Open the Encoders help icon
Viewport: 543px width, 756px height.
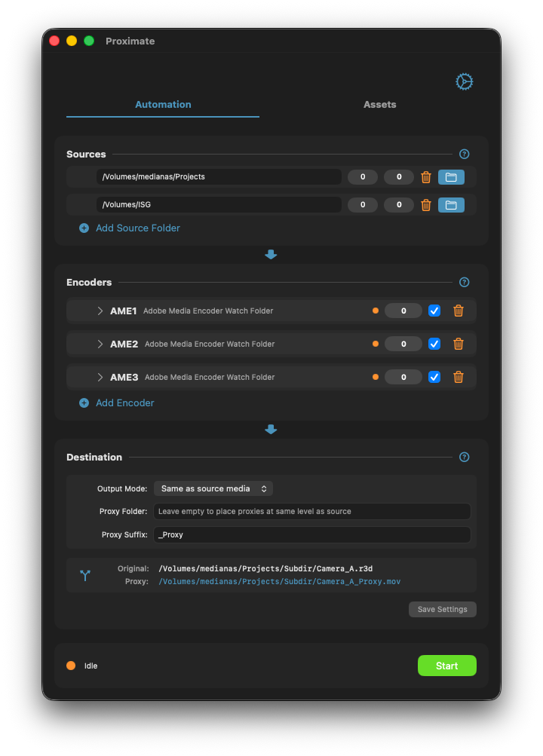(464, 282)
